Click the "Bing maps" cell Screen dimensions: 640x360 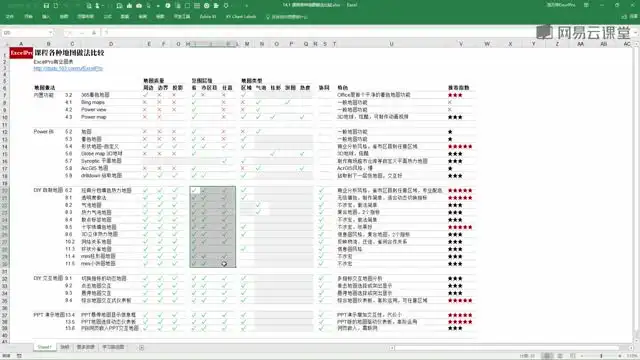[93, 102]
